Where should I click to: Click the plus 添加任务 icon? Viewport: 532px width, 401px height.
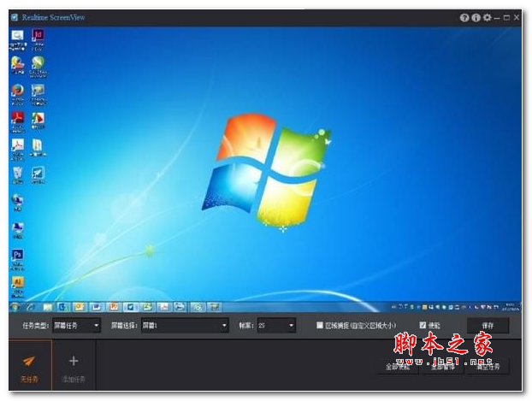click(74, 361)
